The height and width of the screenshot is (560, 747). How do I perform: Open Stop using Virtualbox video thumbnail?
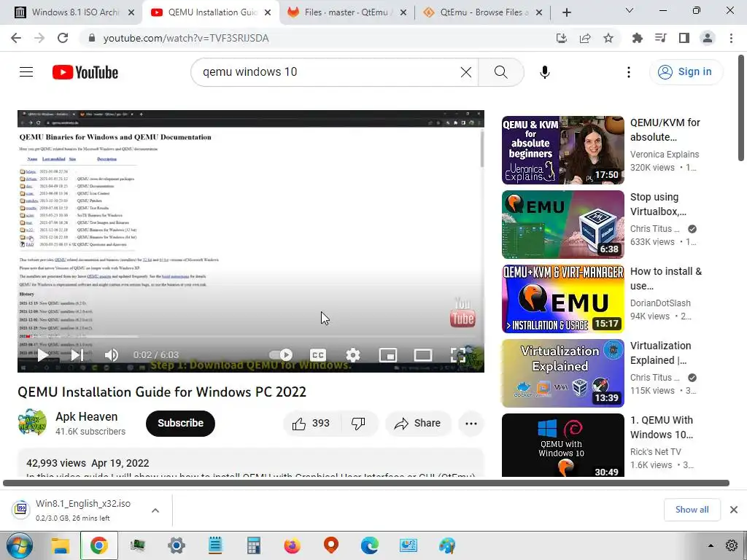coord(562,225)
